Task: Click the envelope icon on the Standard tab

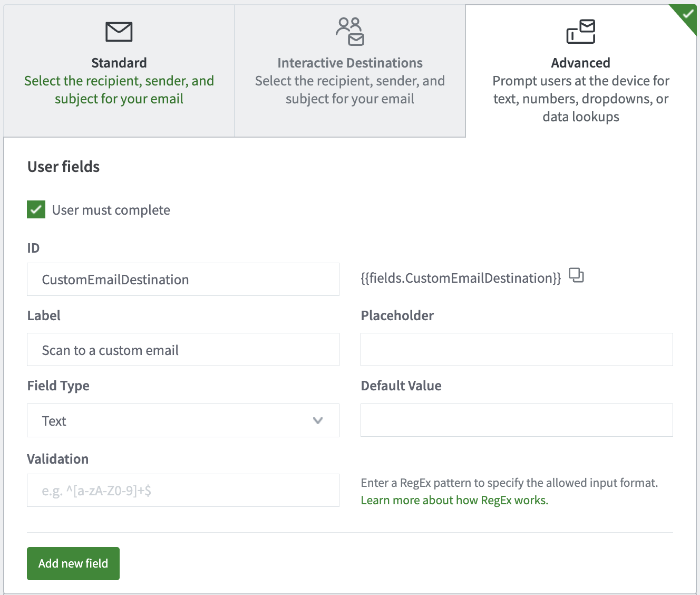Action: coord(119,32)
